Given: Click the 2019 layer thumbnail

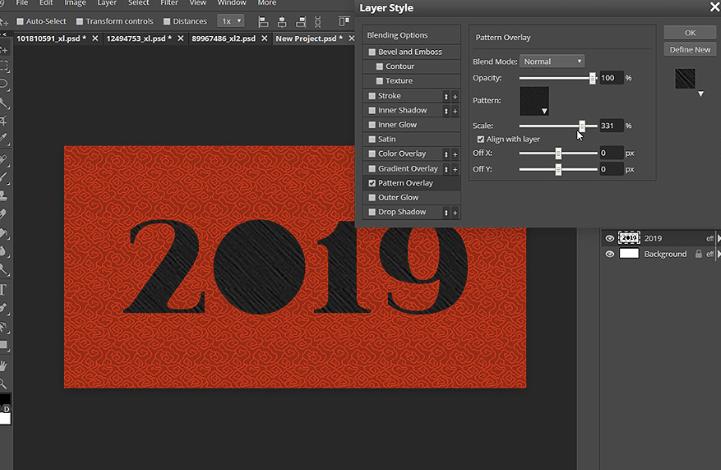Looking at the screenshot, I should 629,238.
